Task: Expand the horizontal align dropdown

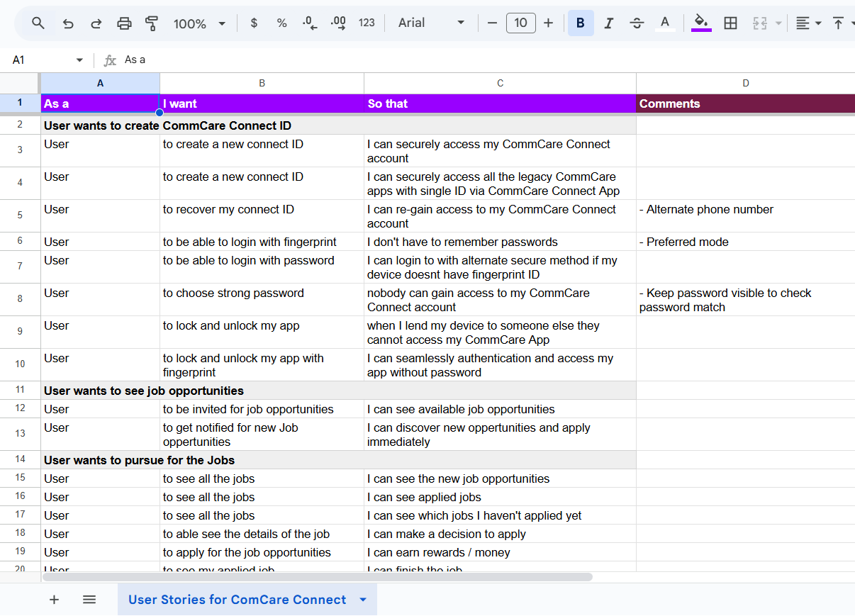Action: click(807, 23)
